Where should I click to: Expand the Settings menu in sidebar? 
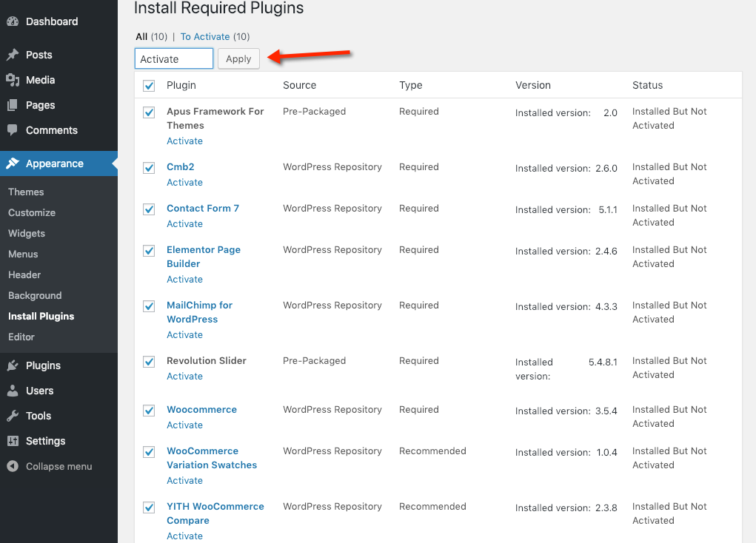(45, 441)
